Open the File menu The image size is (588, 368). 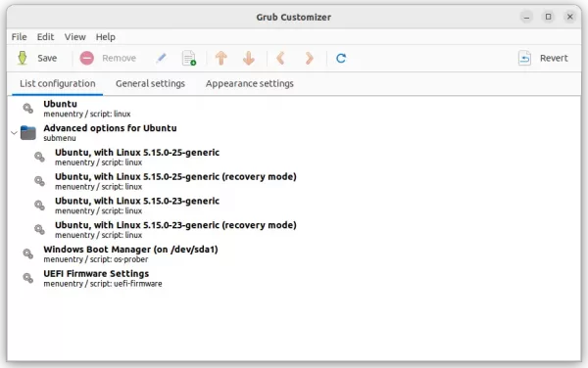[x=20, y=36]
